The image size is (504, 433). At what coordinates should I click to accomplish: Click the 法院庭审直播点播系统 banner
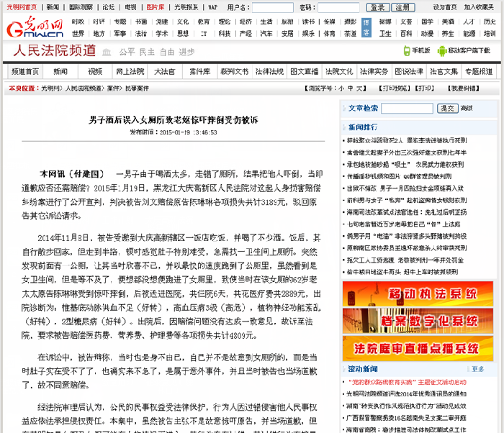pyautogui.click(x=418, y=349)
